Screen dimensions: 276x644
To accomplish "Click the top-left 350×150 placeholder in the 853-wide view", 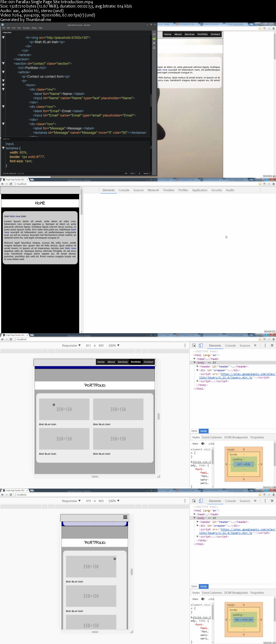I will click(64, 409).
